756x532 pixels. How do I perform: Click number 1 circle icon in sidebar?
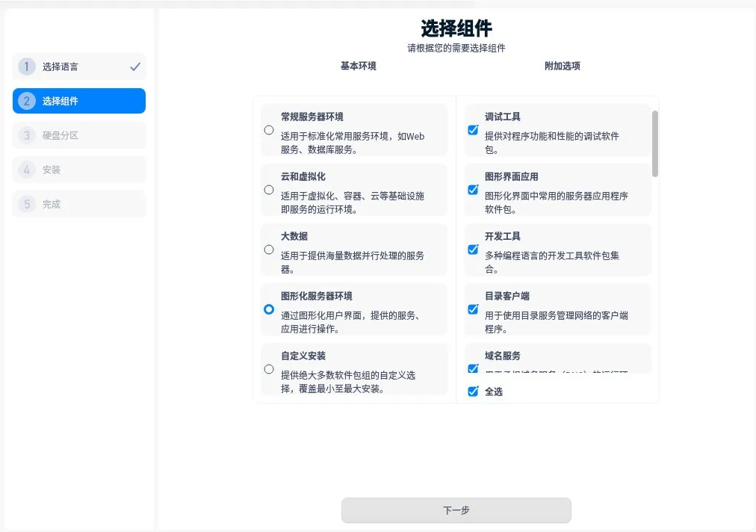[26, 66]
